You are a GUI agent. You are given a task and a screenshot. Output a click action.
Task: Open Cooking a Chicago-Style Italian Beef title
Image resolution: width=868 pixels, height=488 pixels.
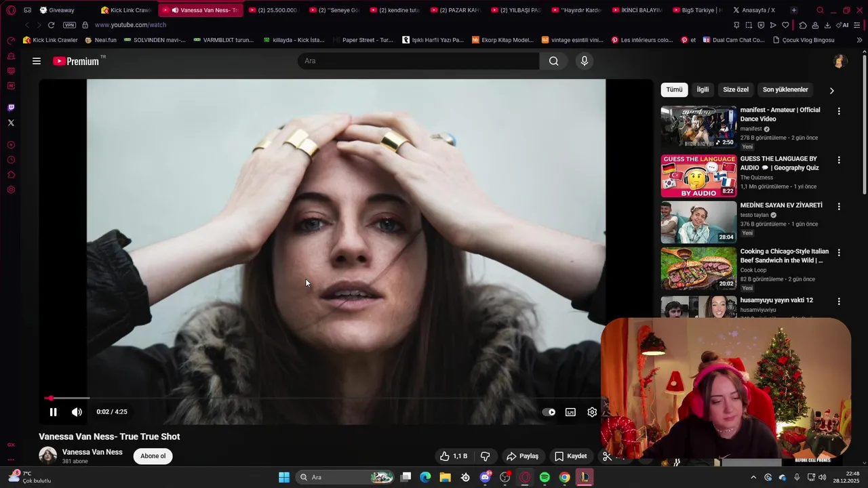pyautogui.click(x=784, y=256)
